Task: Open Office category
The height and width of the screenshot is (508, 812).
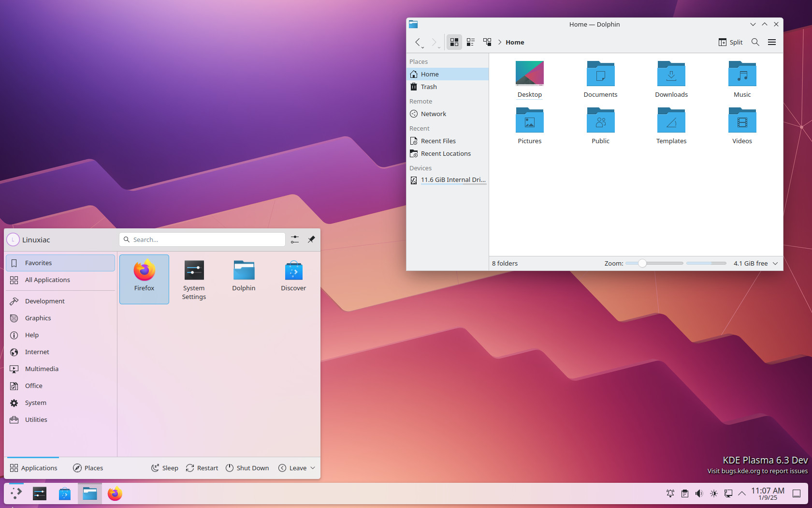Action: coord(60,386)
